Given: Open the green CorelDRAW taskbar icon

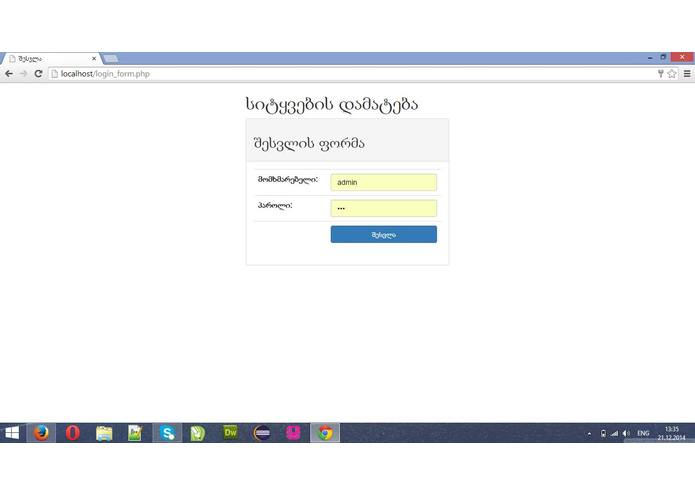Looking at the screenshot, I should 198,433.
